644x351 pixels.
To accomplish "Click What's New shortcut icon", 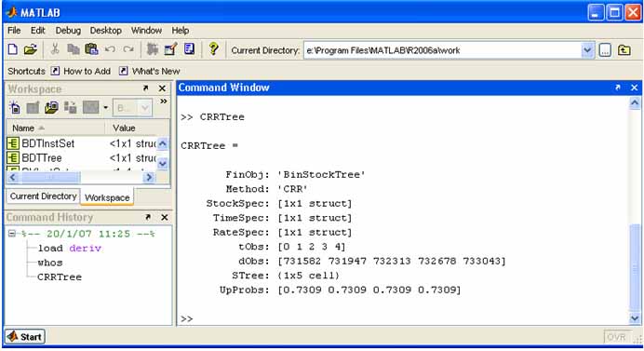I will click(123, 71).
